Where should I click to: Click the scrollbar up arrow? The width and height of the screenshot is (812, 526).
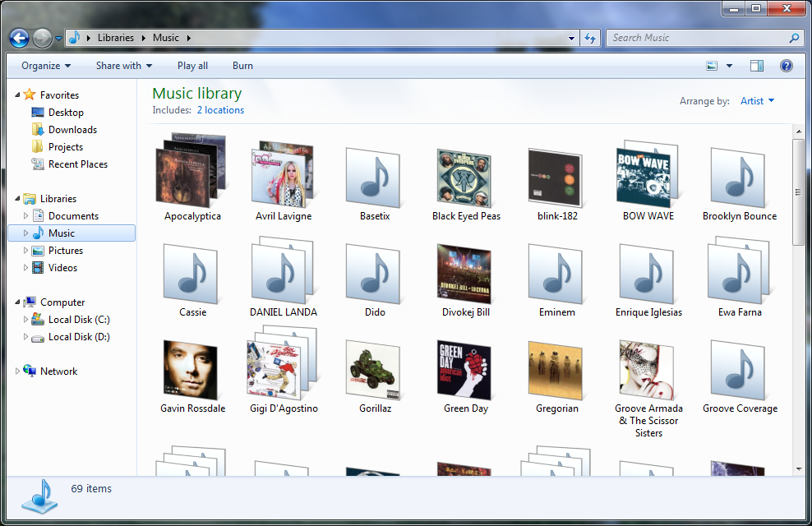[x=798, y=131]
